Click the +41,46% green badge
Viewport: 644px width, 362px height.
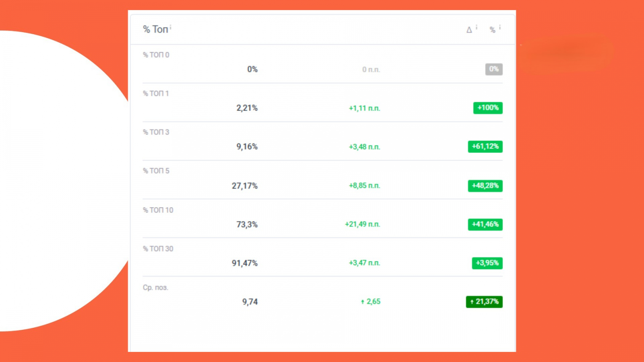485,224
